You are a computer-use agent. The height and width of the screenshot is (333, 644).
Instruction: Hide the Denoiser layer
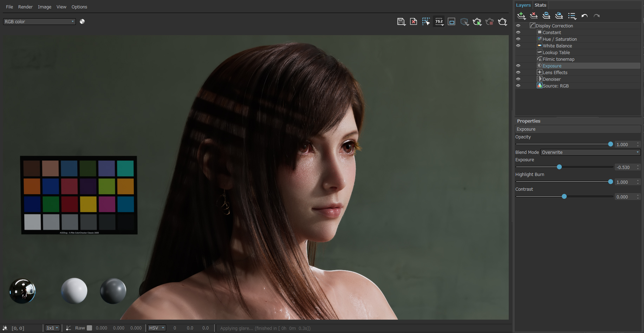518,79
